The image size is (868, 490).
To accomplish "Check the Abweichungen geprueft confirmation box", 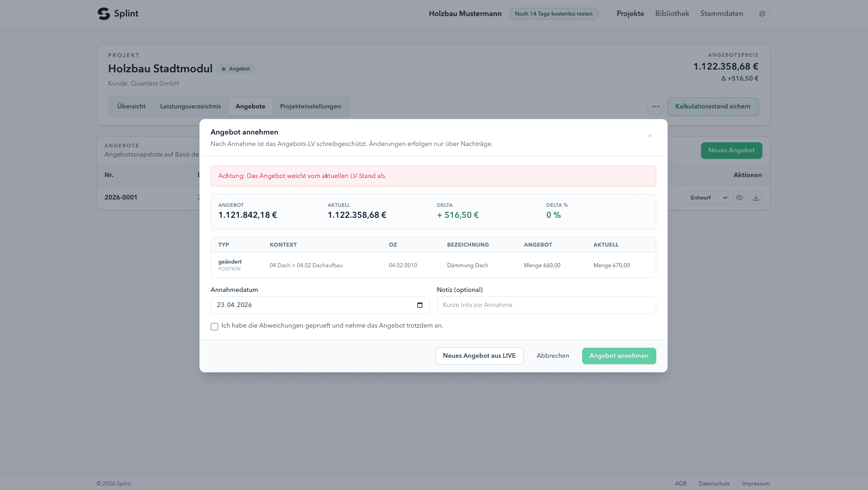I will 214,327.
